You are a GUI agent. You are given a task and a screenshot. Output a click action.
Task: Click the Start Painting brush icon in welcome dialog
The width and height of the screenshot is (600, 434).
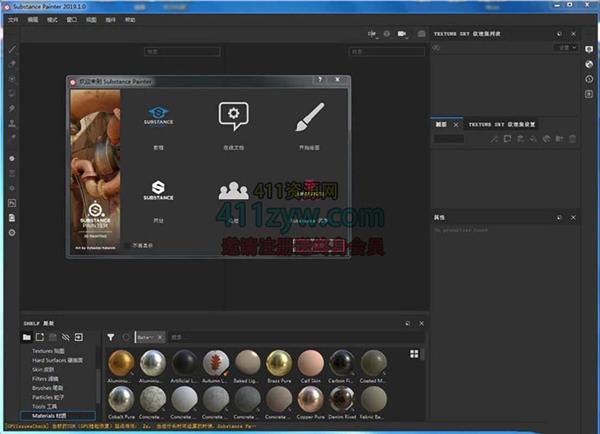309,118
